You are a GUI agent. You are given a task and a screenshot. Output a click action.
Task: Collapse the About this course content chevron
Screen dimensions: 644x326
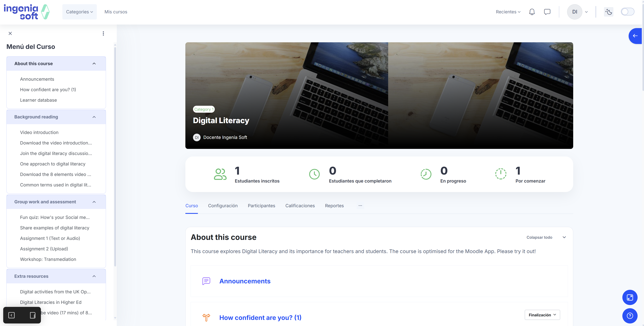[x=564, y=237]
